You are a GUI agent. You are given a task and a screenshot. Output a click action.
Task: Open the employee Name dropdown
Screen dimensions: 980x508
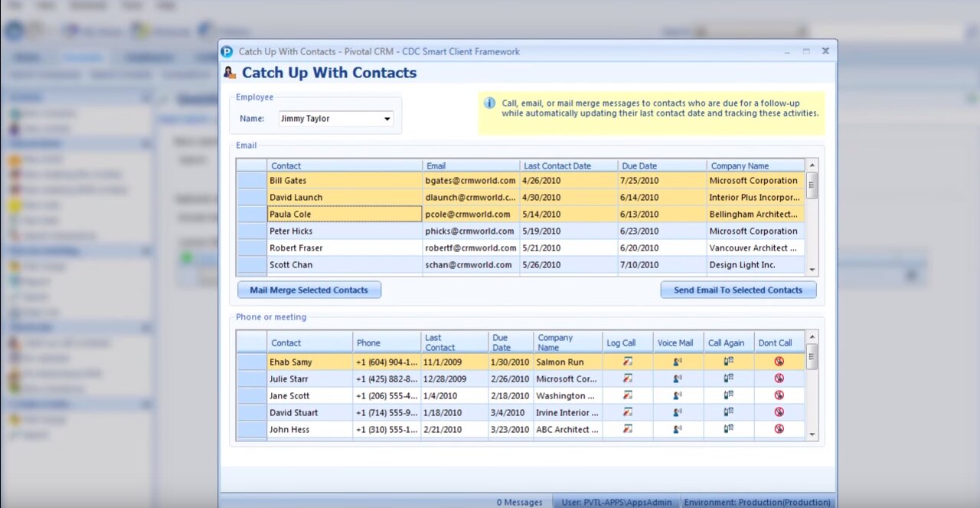(x=387, y=119)
